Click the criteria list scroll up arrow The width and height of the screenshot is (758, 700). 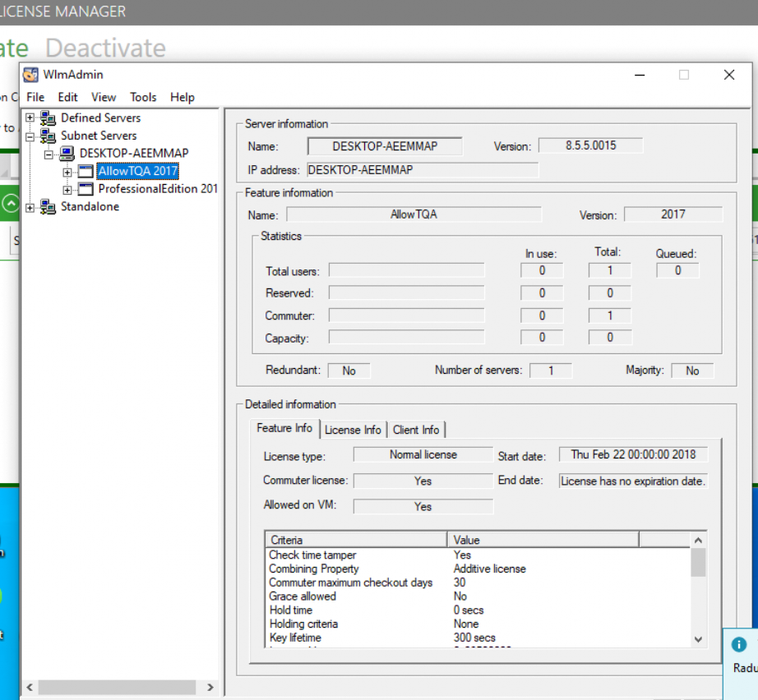point(698,540)
